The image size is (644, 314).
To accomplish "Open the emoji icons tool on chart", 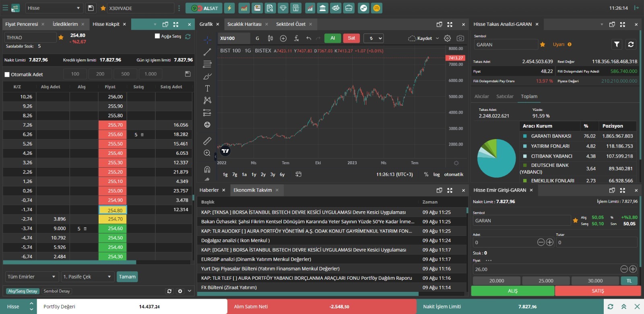I will [207, 125].
